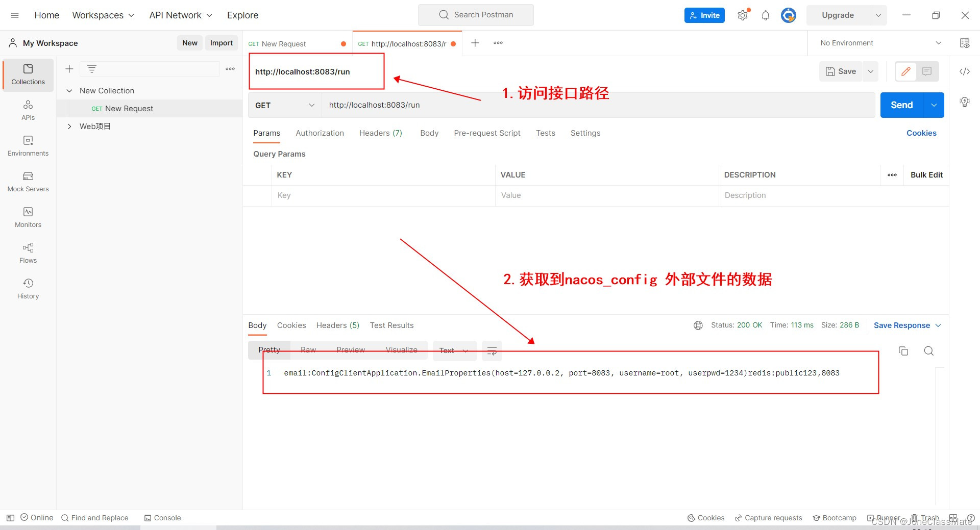This screenshot has height=530, width=980.
Task: Click the Import button
Action: pos(222,43)
